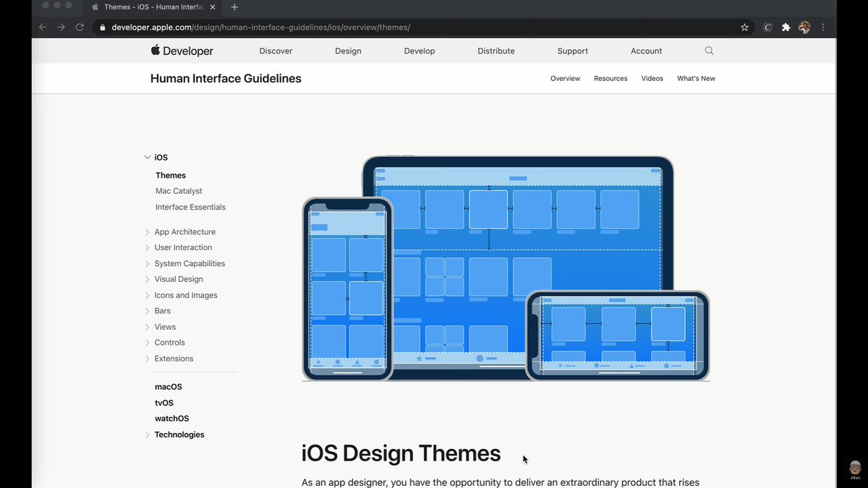Click the circular C extension icon
This screenshot has width=868, height=488.
[x=767, y=27]
